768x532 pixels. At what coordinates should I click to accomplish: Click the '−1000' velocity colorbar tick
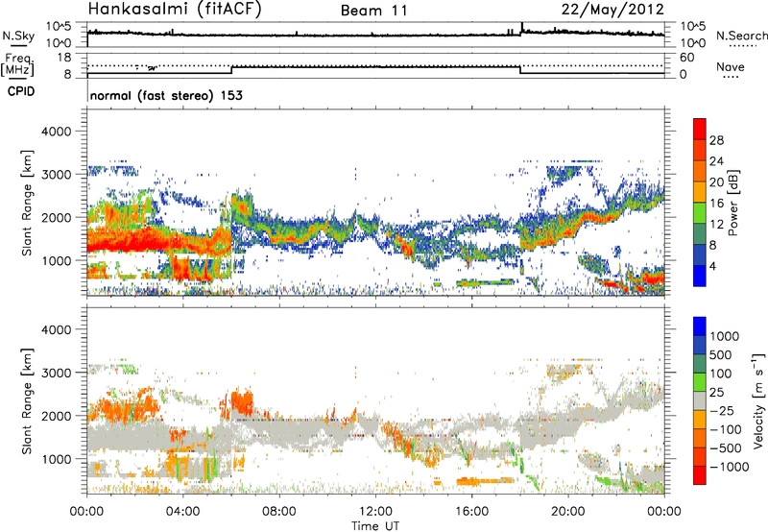pos(729,467)
